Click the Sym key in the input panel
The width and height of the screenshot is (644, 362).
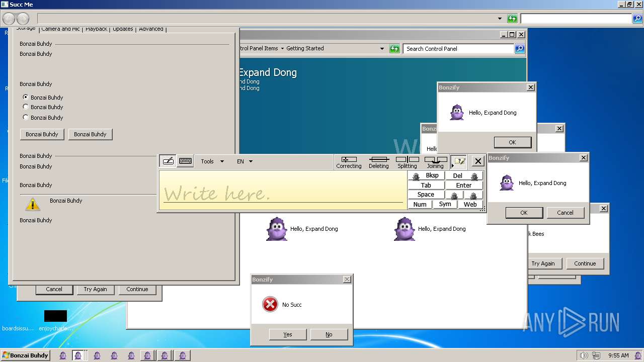[445, 205]
